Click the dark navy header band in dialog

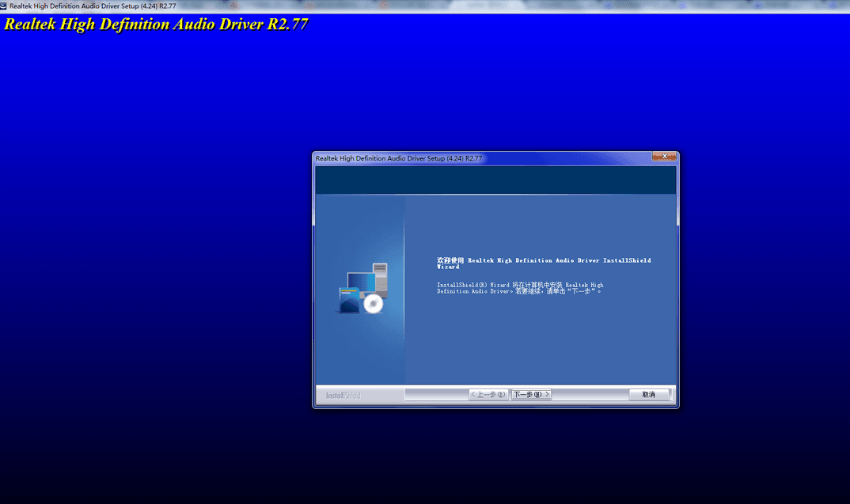pos(495,180)
